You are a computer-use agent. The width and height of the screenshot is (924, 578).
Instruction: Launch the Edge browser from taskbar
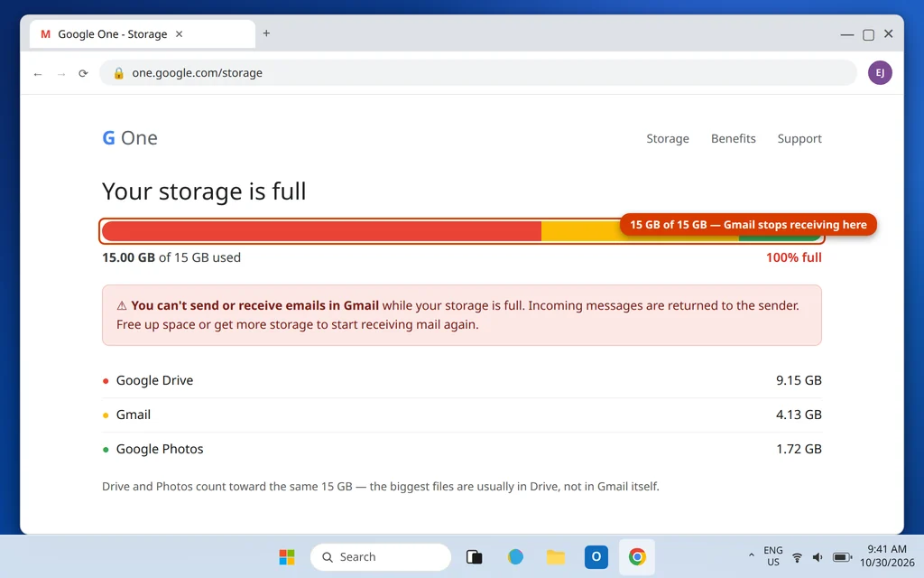pyautogui.click(x=515, y=556)
